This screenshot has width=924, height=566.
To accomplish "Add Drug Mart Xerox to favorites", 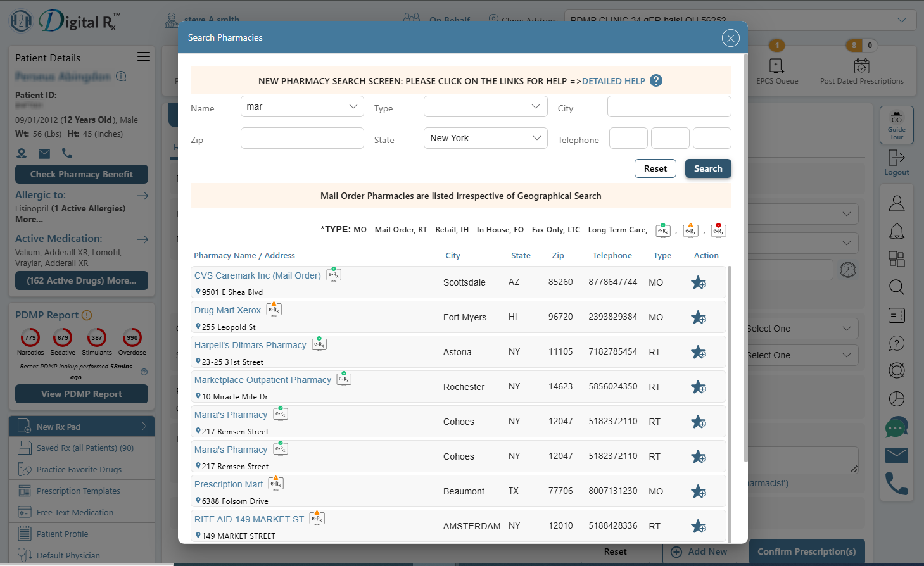I will [698, 317].
